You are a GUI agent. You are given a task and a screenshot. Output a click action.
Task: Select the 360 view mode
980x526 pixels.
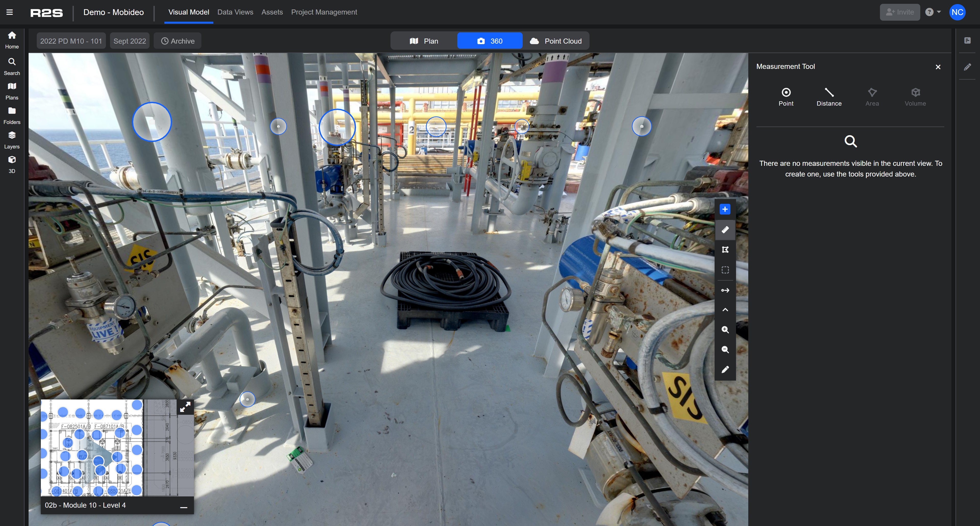pyautogui.click(x=490, y=41)
